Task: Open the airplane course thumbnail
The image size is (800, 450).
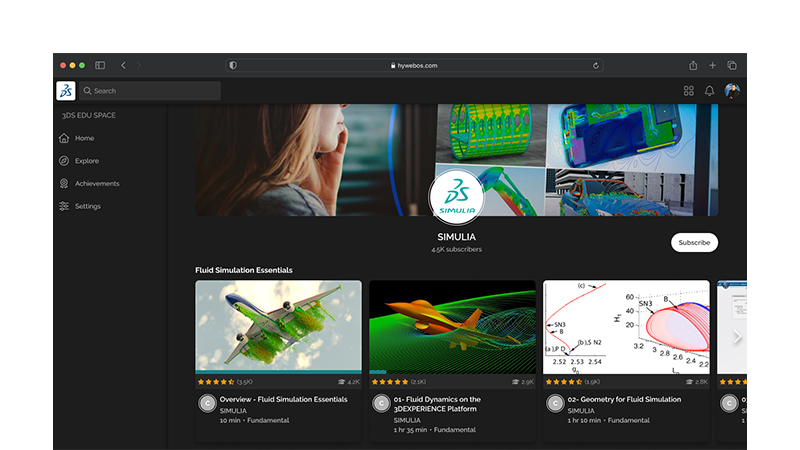Action: 279,327
